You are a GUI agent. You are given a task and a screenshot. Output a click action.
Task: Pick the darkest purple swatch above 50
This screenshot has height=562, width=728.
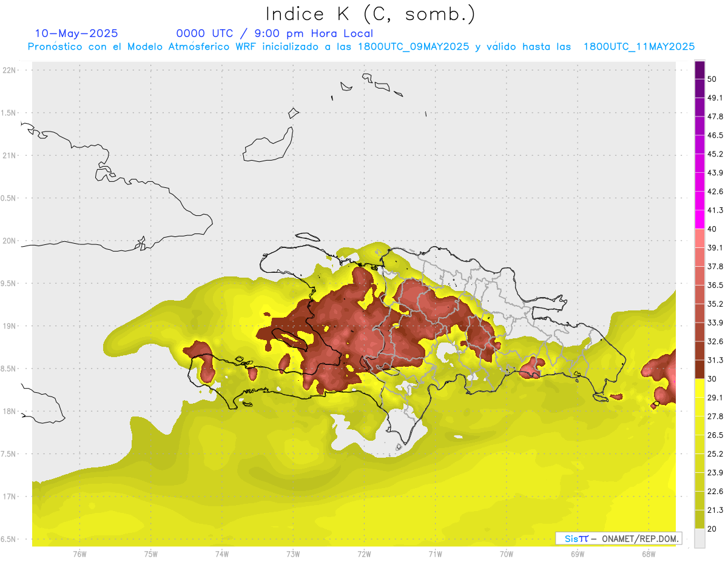click(x=699, y=71)
